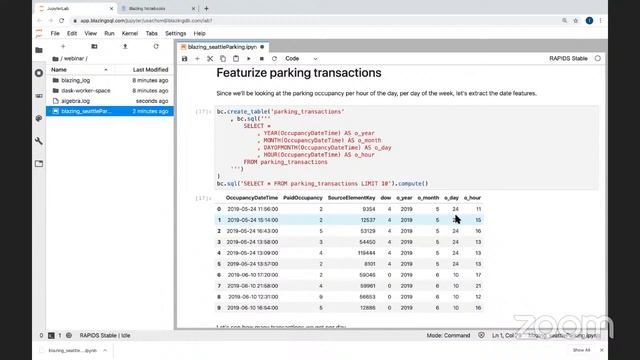Paste cells from clipboard
The image size is (640, 360).
pos(236,59)
